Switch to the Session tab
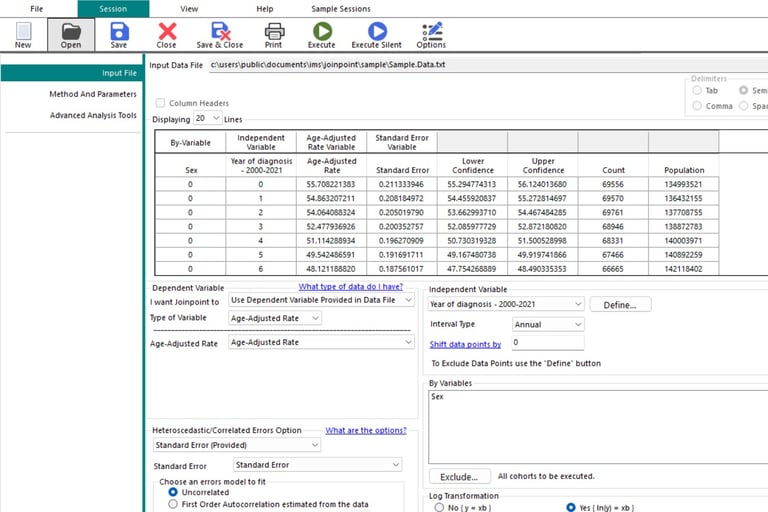The height and width of the screenshot is (512, 768). pos(113,9)
